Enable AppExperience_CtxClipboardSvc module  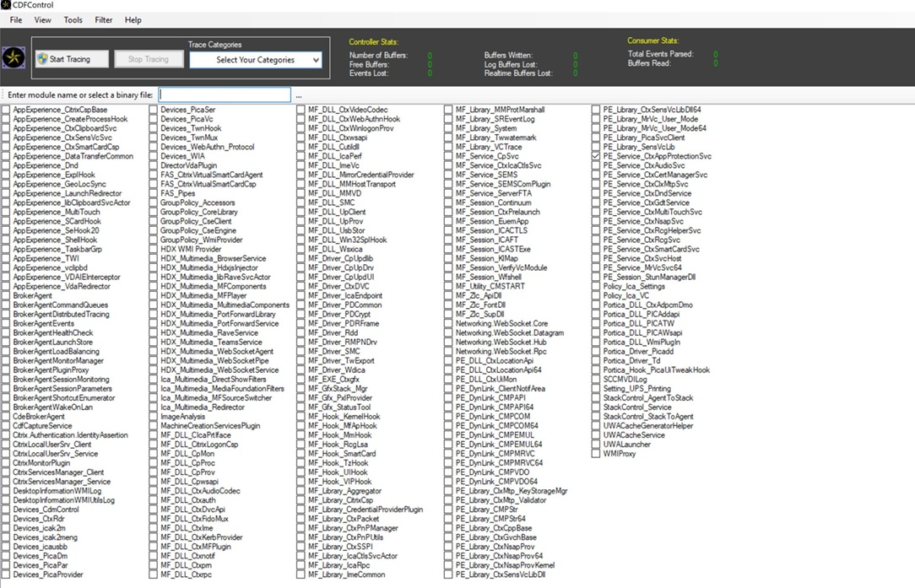[x=6, y=128]
